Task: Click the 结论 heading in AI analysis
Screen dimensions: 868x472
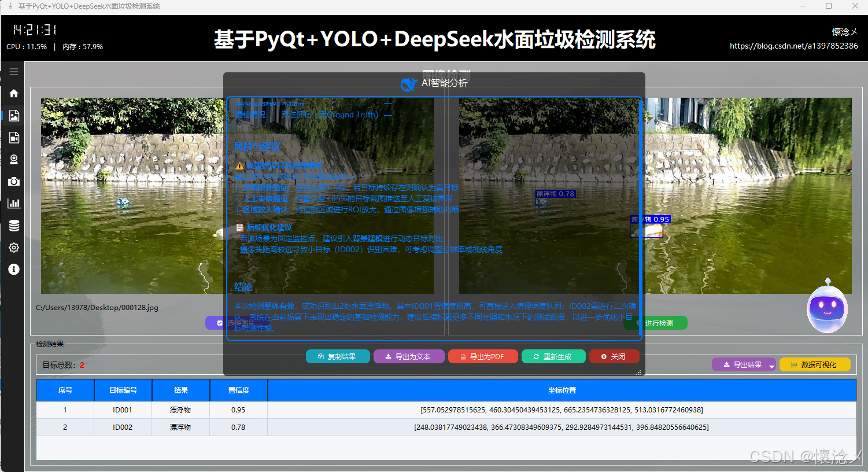Action: pyautogui.click(x=243, y=287)
